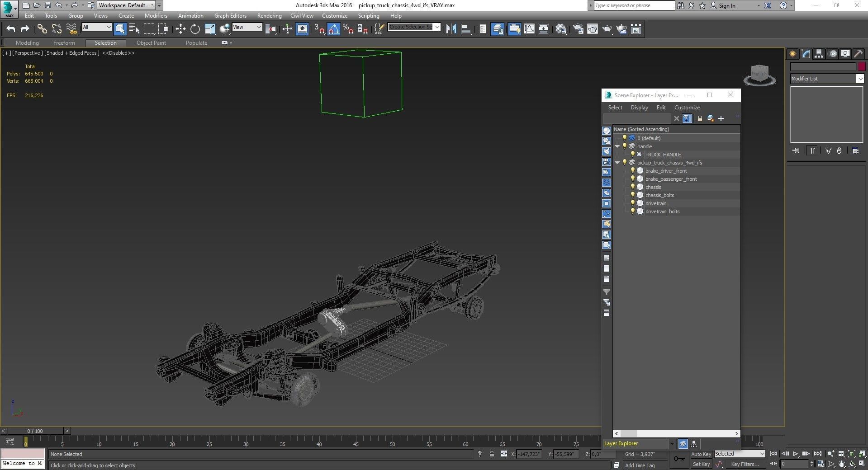Toggle Keyboard Shortcut Override
Image resolution: width=868 pixels, height=470 pixels.
click(x=302, y=29)
